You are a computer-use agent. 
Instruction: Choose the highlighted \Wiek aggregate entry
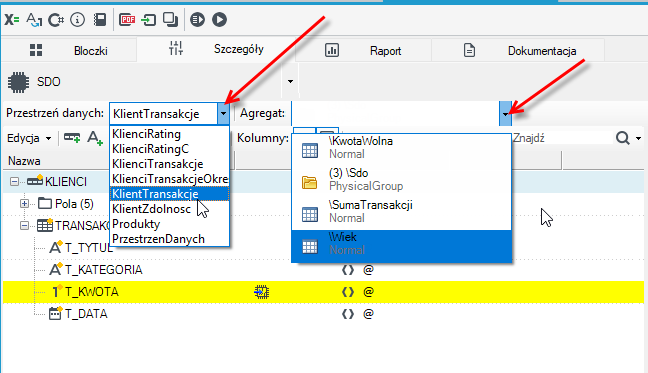coord(402,246)
